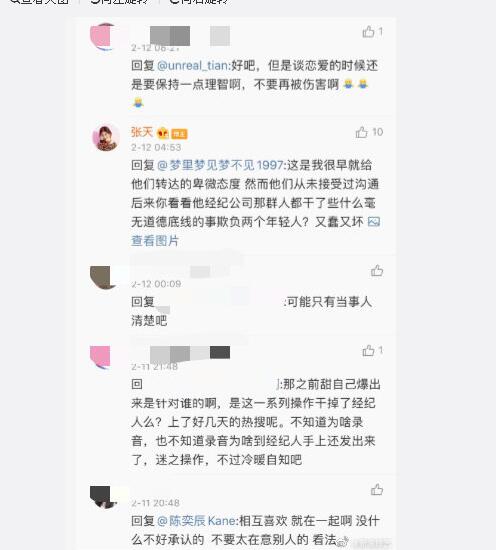Like 张天's comment with 10 likes

click(361, 133)
